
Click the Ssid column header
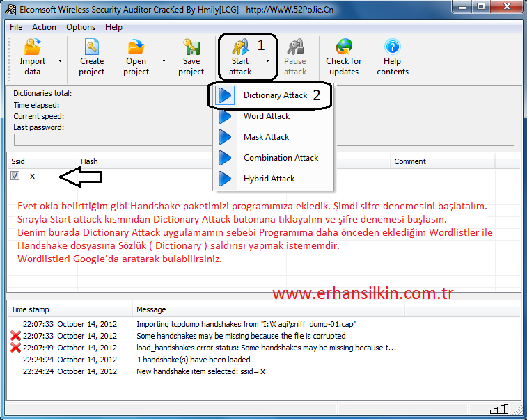[x=42, y=161]
